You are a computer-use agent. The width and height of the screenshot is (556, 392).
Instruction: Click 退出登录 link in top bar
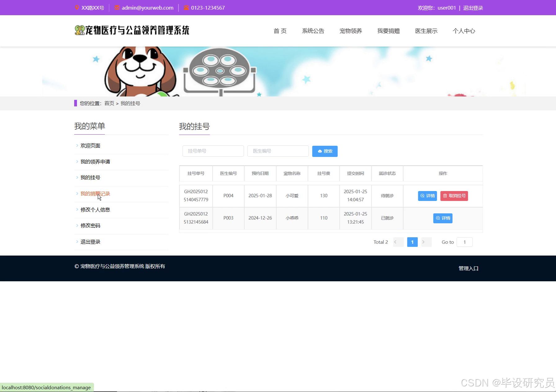(x=473, y=8)
